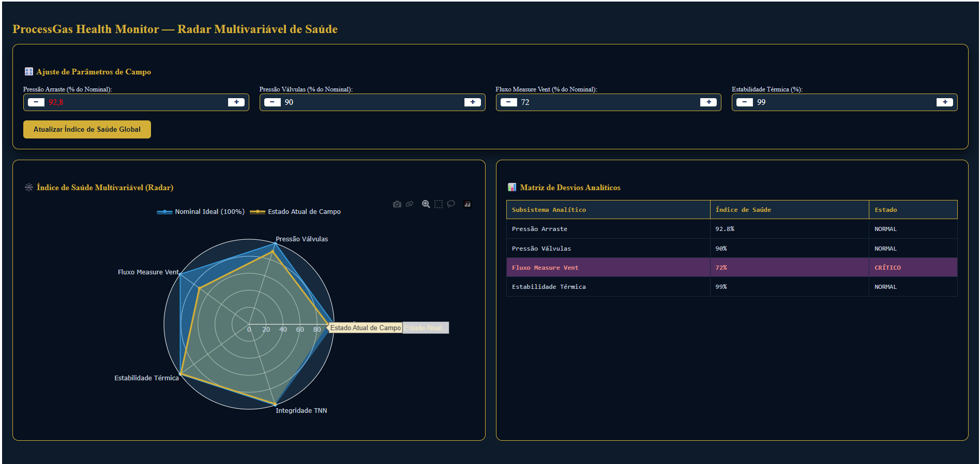The height and width of the screenshot is (464, 980).
Task: Click the 92.8% health index cell
Action: [x=790, y=229]
